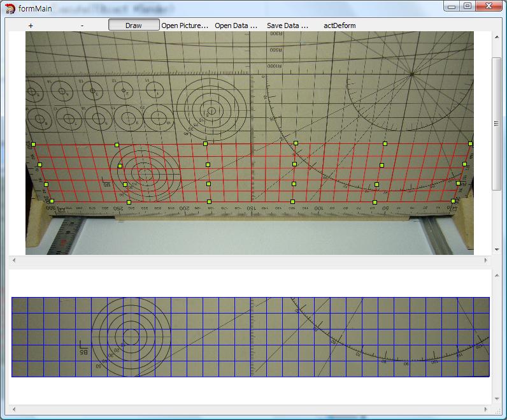
Task: Select the red grid's top-left corner control point
Action: click(34, 145)
